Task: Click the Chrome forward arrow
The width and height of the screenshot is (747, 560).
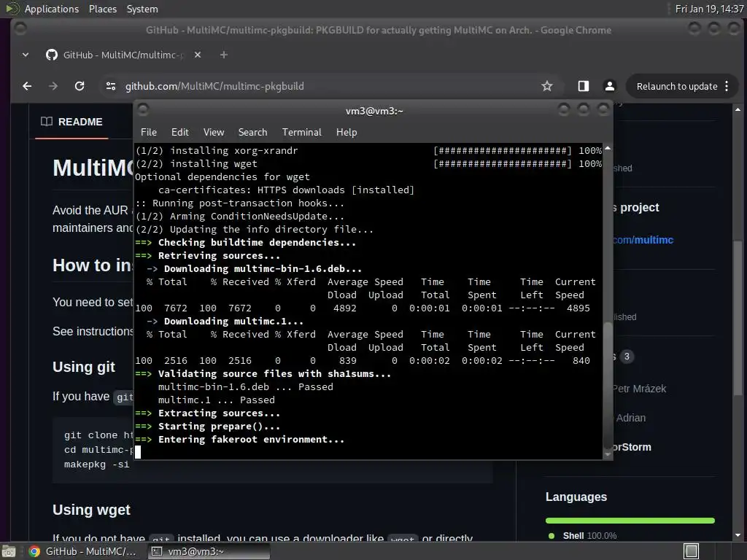Action: (53, 86)
